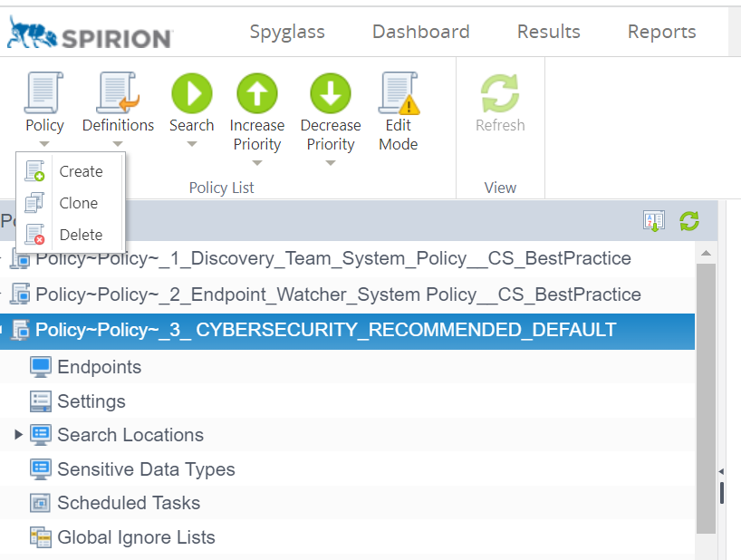Select the _1_Discovery_Team_System_Policy row

pos(347,258)
